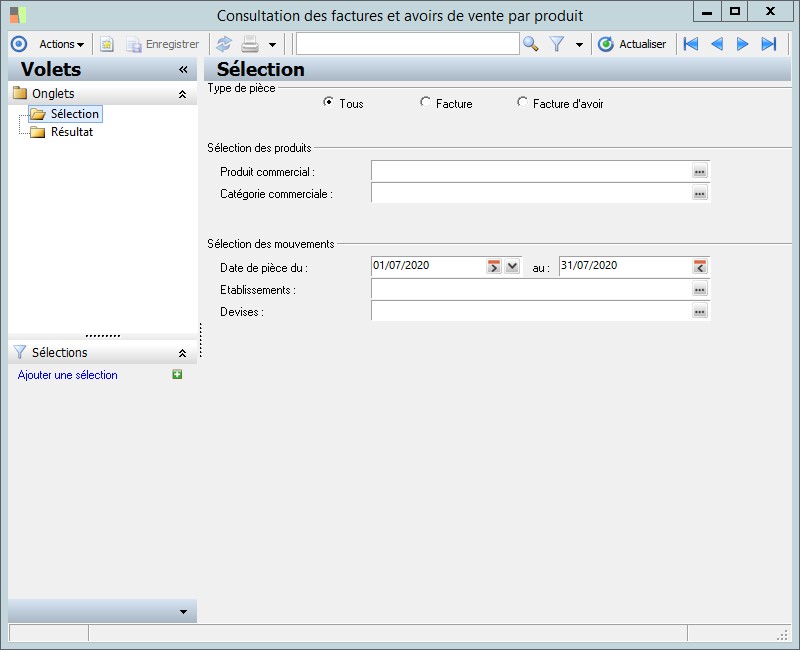Click the Enregistrer save button
The height and width of the screenshot is (650, 800).
(x=163, y=44)
